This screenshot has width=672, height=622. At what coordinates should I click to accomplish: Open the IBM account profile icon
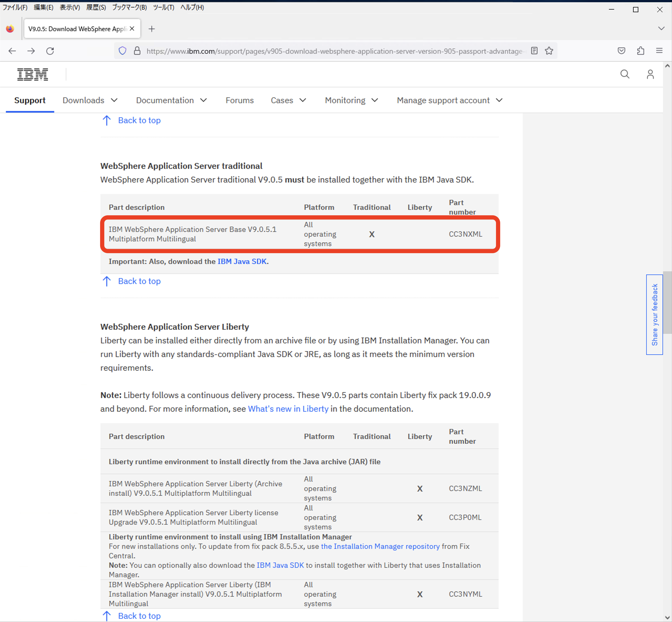pyautogui.click(x=650, y=74)
